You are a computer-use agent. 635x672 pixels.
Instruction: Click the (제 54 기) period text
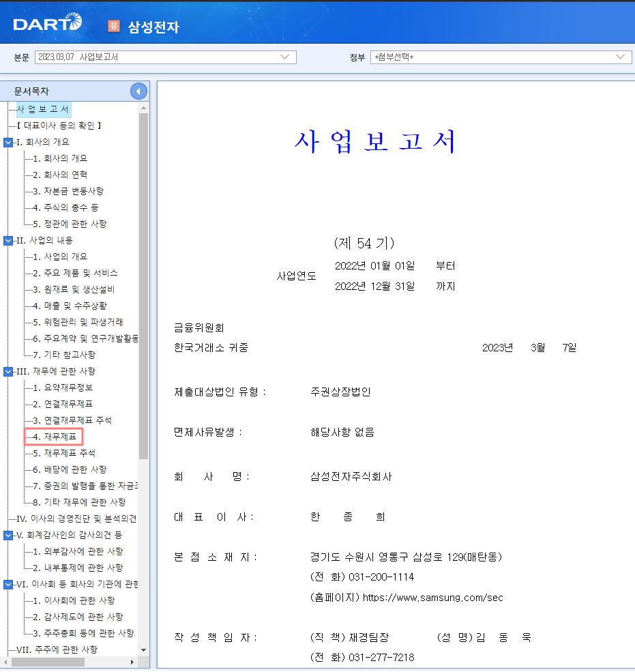pos(364,244)
